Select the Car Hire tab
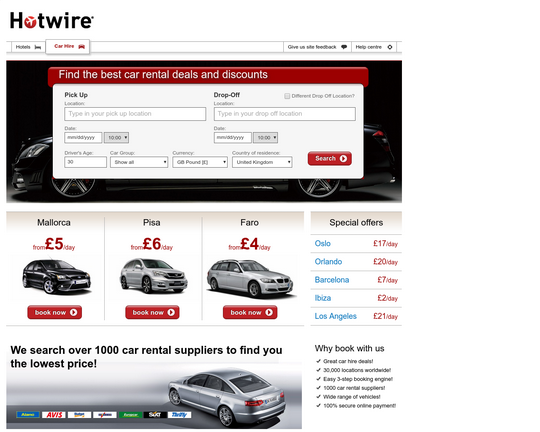540x432 pixels. point(68,47)
